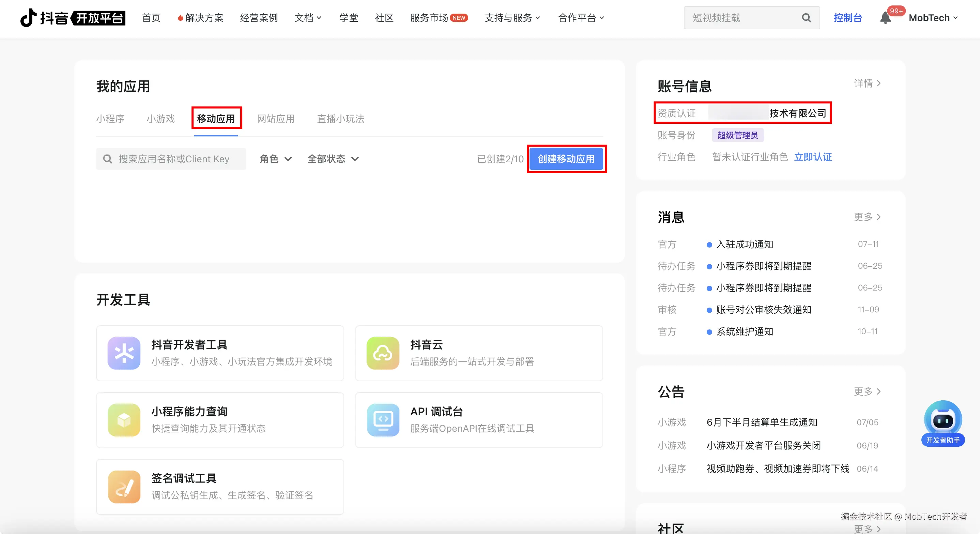Click the 详情 link in account info
Viewport: 980px width, 534px height.
coord(867,83)
